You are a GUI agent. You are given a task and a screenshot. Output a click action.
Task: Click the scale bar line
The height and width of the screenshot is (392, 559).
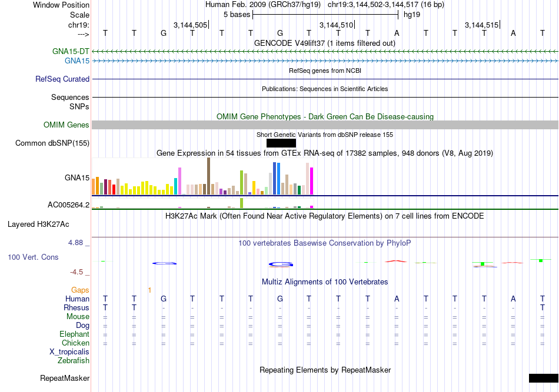pyautogui.click(x=325, y=15)
